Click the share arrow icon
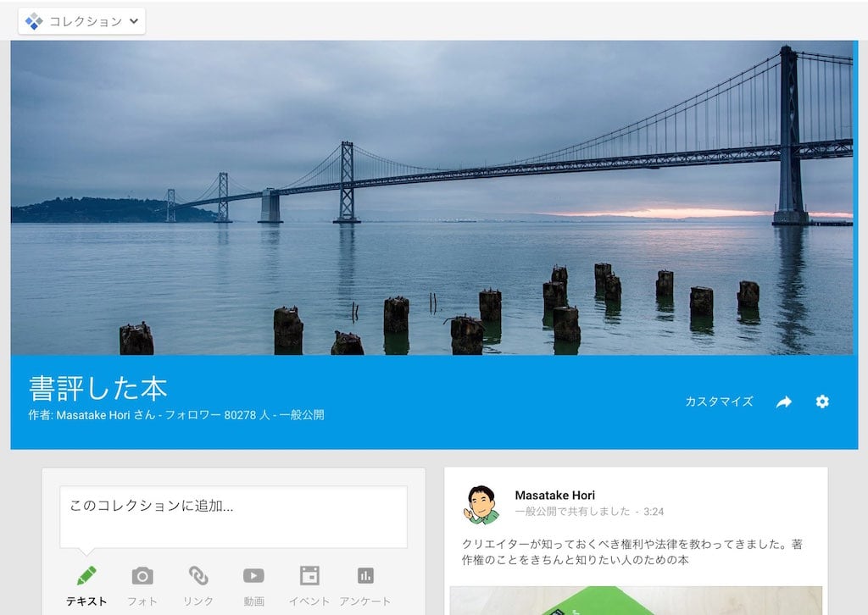This screenshot has width=868, height=615. [x=783, y=402]
